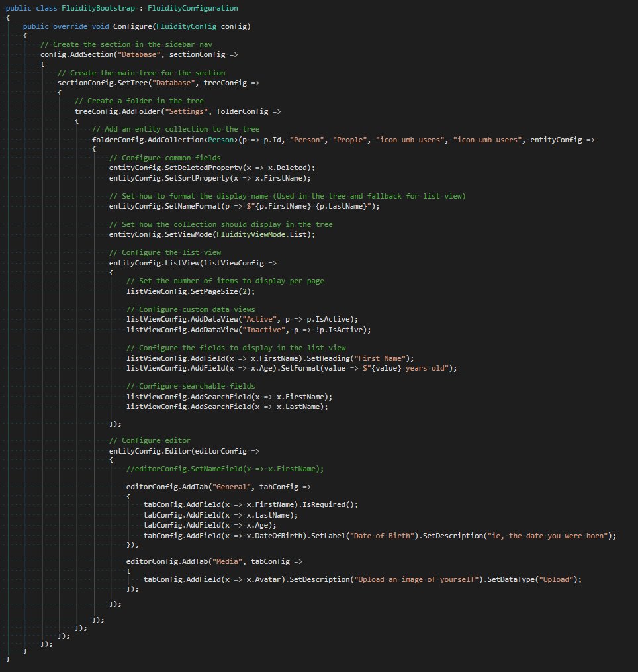Click the comment "Create the section in the sidebar nav"
This screenshot has height=672, width=638.
(126, 44)
